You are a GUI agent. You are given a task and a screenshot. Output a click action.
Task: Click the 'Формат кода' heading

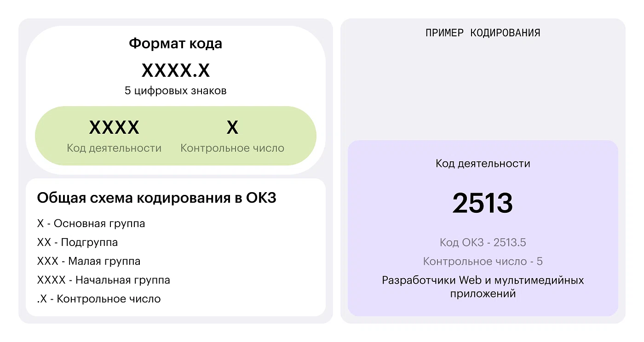click(175, 44)
